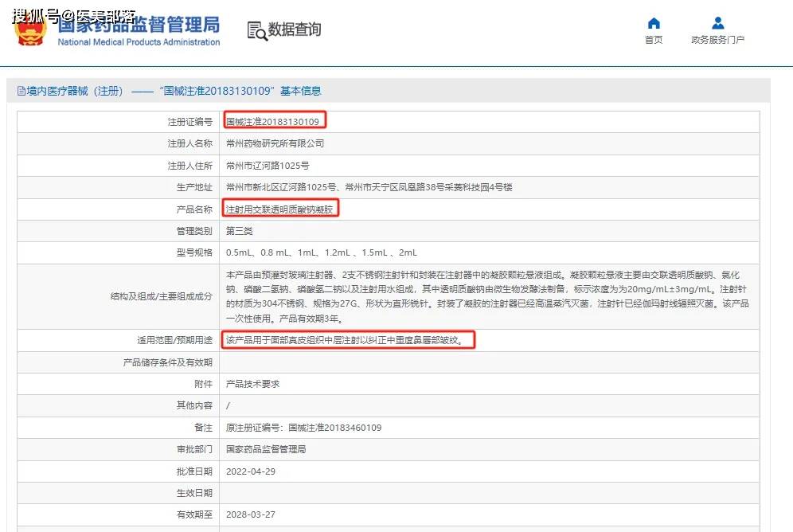Click the 数据查询 magnifier document icon

click(257, 30)
